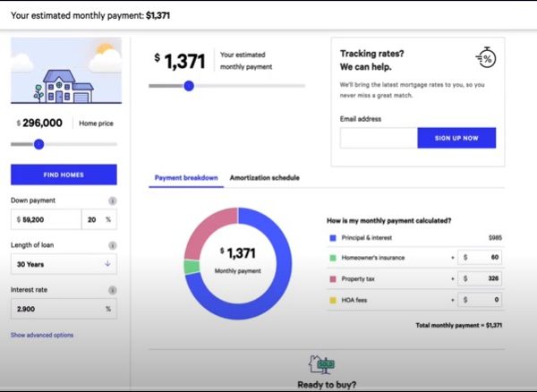The width and height of the screenshot is (537, 392).
Task: Click the green Homeowner's insurance legend square
Action: click(x=333, y=258)
